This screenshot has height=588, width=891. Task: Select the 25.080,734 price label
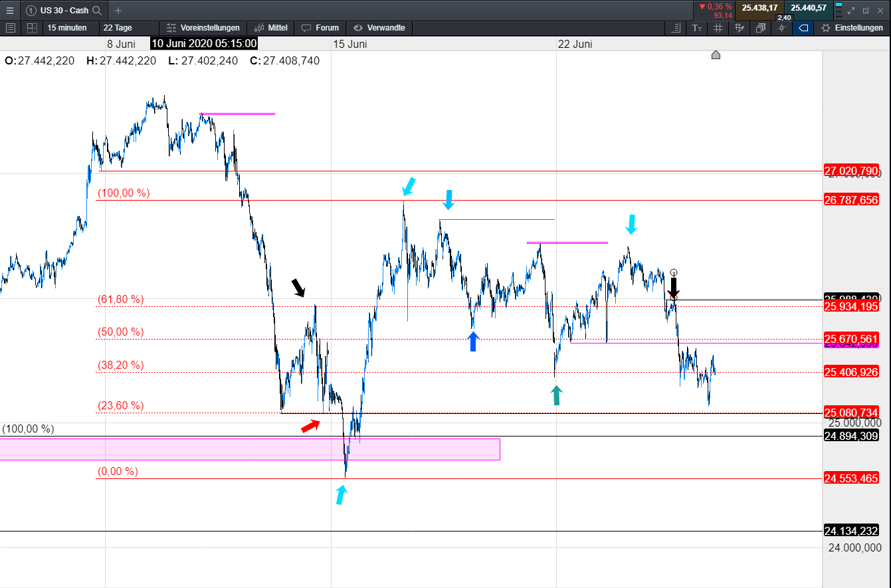point(851,413)
